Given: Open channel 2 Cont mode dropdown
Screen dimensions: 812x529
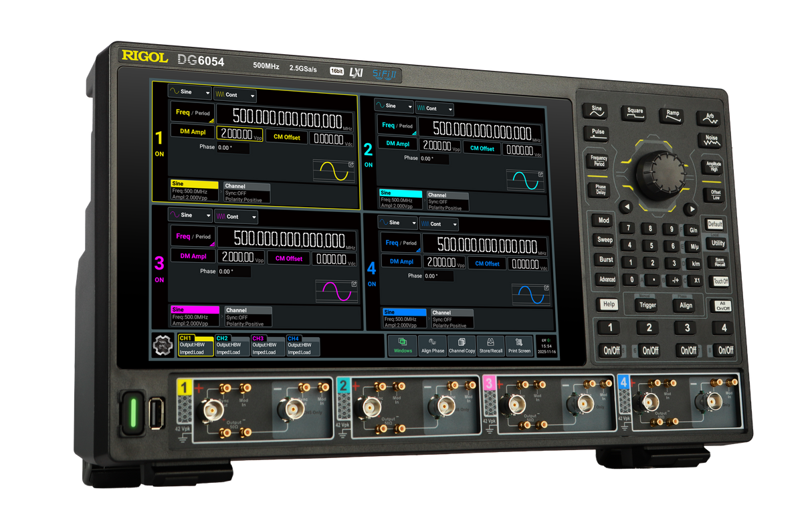Looking at the screenshot, I should tap(434, 108).
